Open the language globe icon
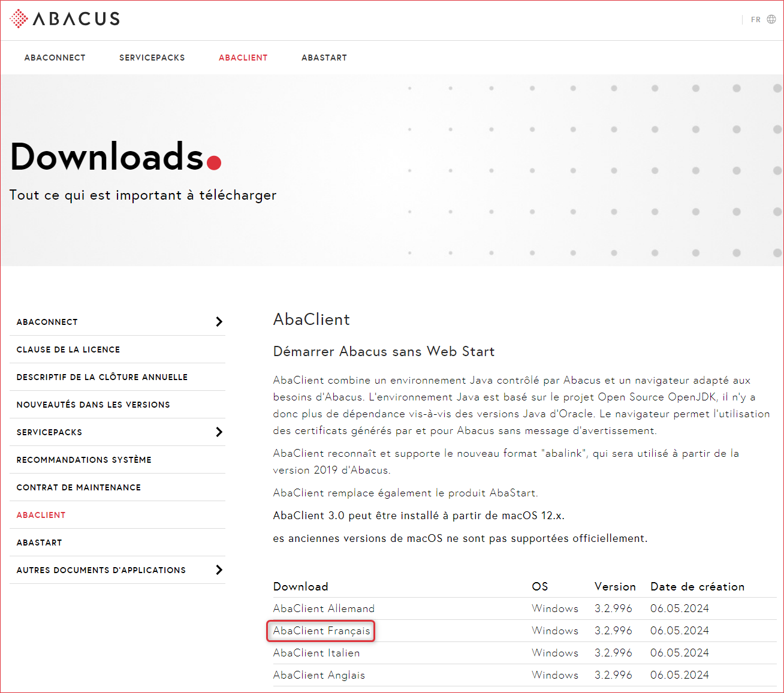 (x=771, y=19)
